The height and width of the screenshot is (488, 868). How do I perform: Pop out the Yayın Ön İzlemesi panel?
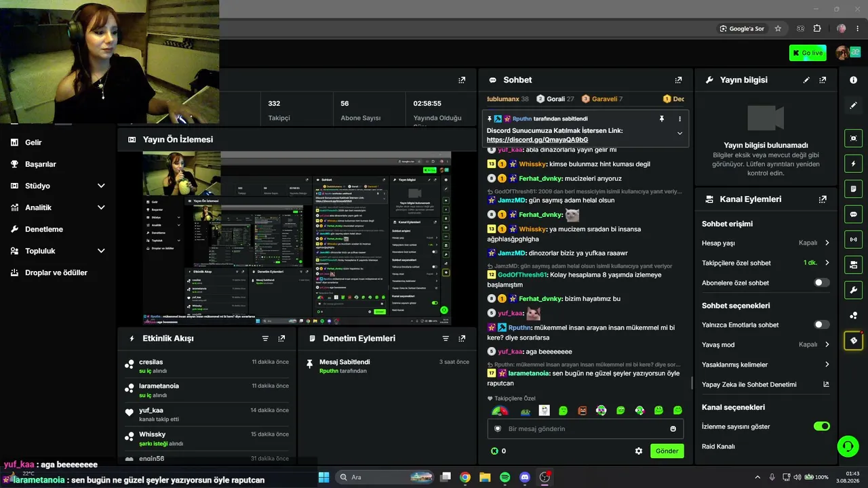[462, 139]
